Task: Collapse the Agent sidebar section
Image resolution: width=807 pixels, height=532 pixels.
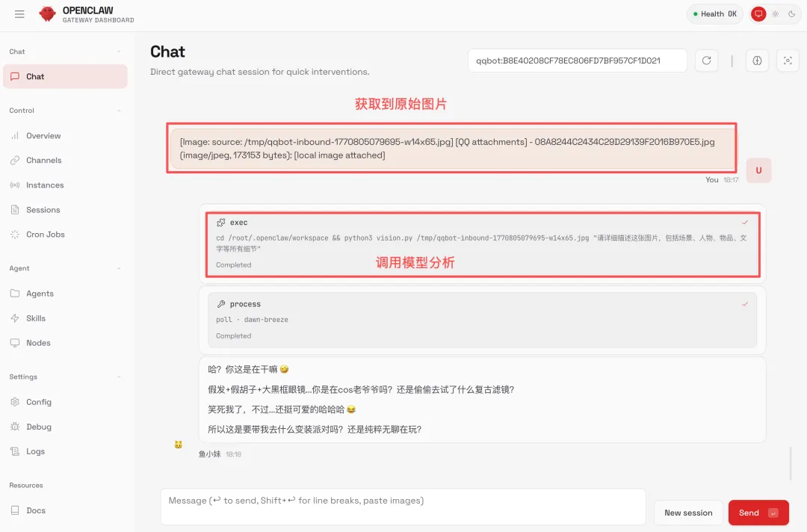Action: click(119, 268)
